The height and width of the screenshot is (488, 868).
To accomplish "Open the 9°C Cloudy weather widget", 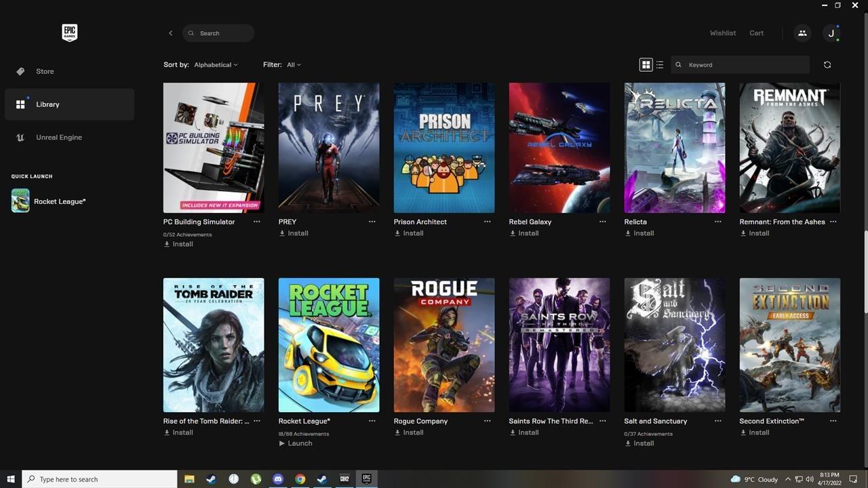I will pos(754,479).
